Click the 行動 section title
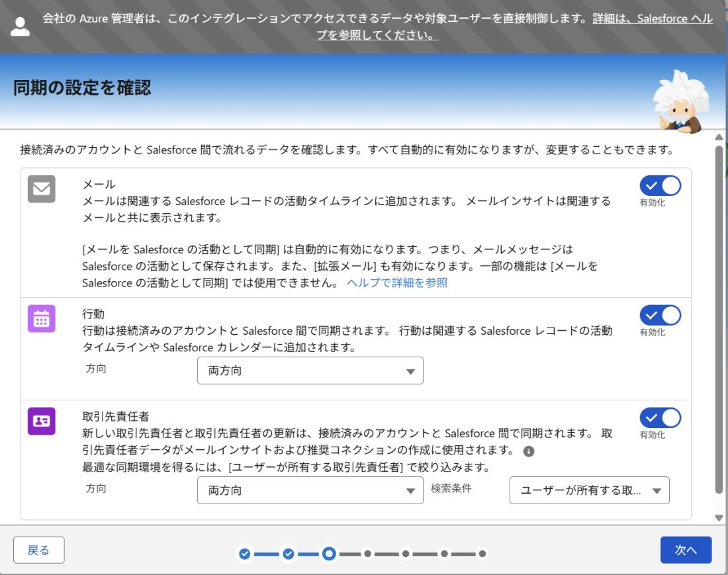The height and width of the screenshot is (575, 728). 93,314
